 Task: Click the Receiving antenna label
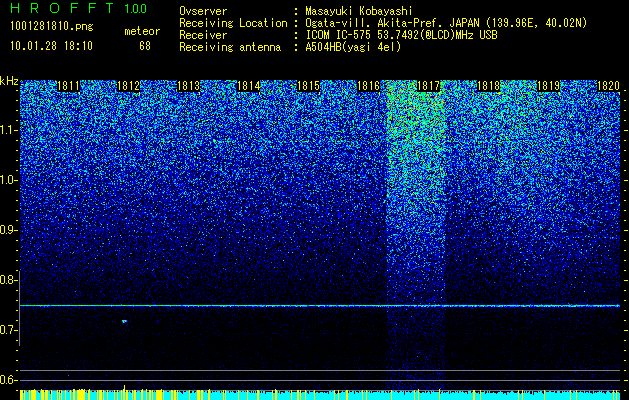click(230, 47)
